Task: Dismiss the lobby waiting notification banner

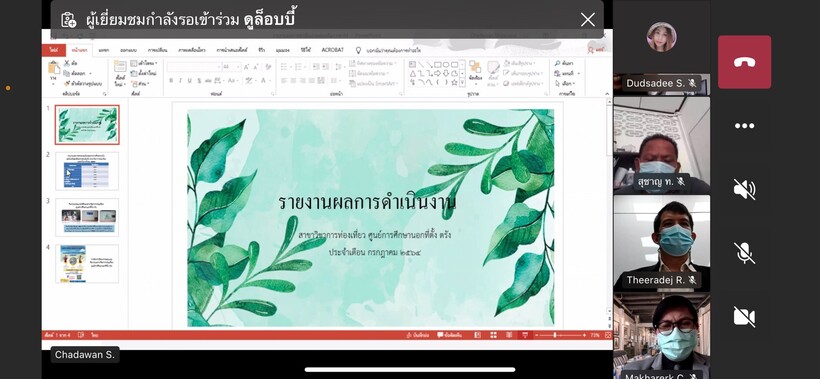Action: tap(588, 20)
